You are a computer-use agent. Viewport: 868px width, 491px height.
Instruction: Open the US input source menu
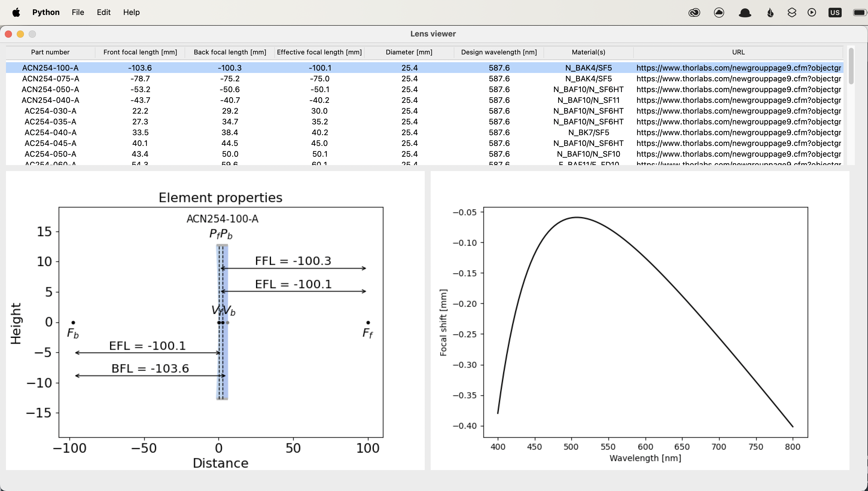click(x=835, y=13)
